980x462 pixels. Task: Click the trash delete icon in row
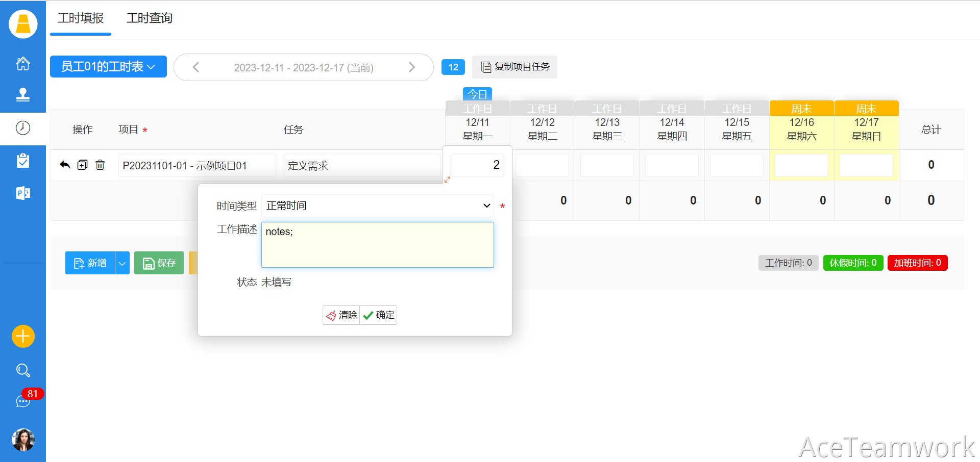coord(100,165)
